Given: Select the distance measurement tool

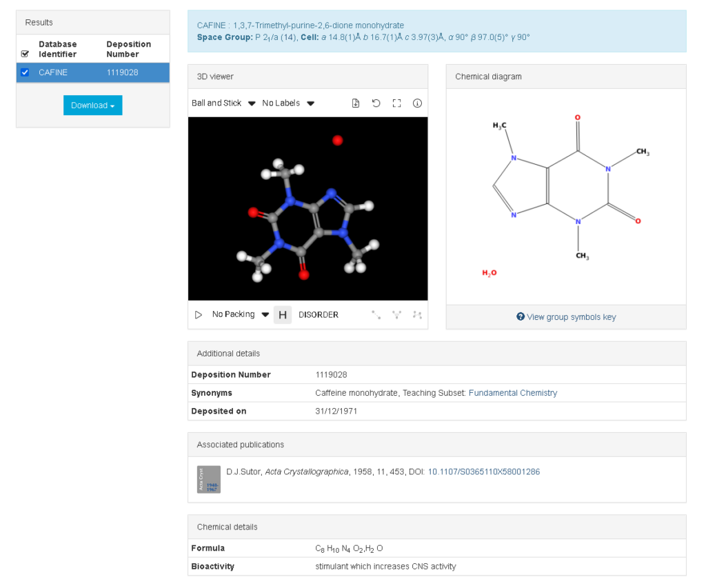Looking at the screenshot, I should (x=376, y=314).
